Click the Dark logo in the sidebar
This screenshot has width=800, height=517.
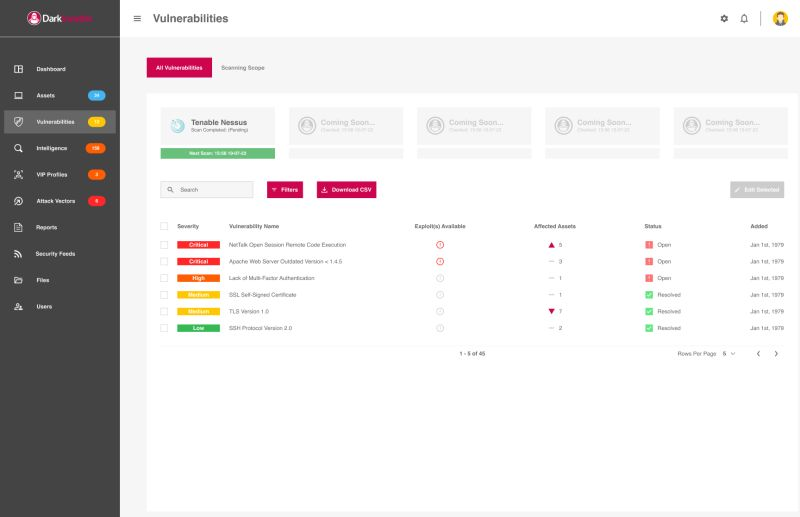pyautogui.click(x=60, y=18)
